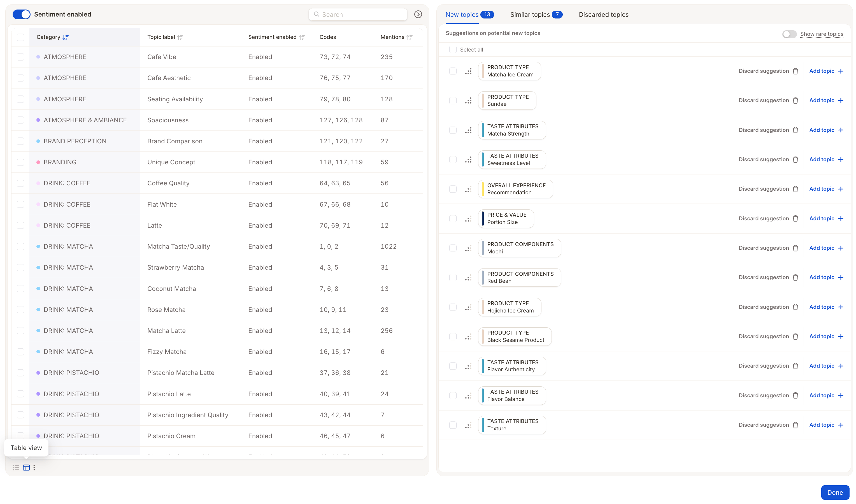Click the dots mention icon for Sundae
This screenshot has height=504, width=856.
click(x=468, y=101)
